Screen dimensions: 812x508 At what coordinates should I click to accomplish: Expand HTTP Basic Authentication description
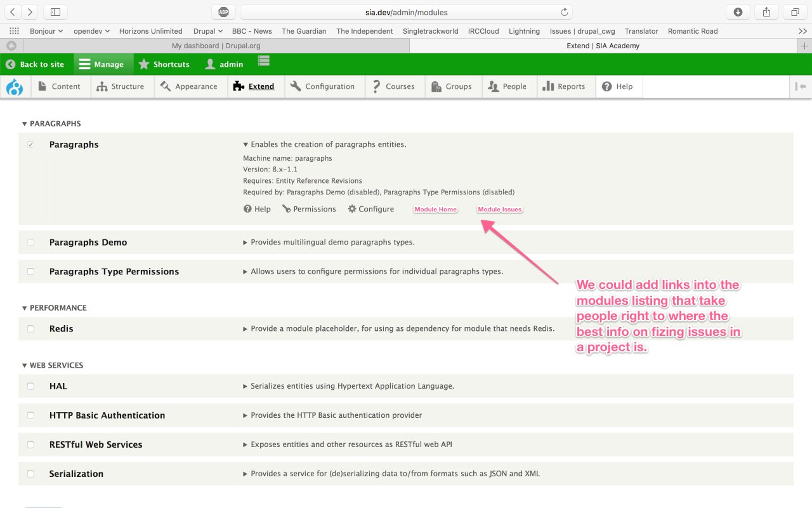pyautogui.click(x=332, y=415)
